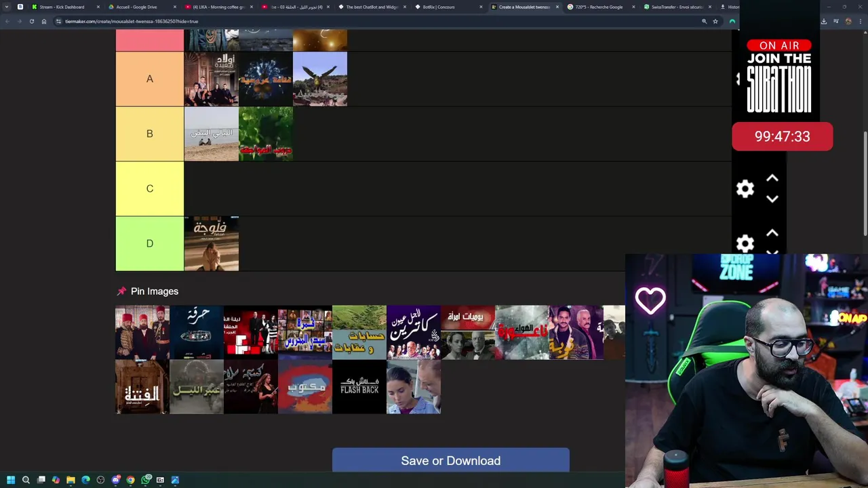
Task: Open settings gear for tier C row
Action: (x=745, y=189)
